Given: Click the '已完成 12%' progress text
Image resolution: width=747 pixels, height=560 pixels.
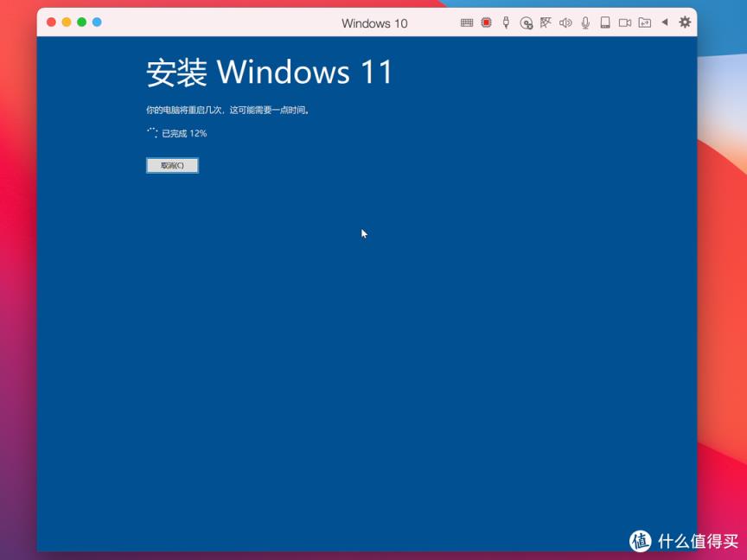Looking at the screenshot, I should 184,134.
